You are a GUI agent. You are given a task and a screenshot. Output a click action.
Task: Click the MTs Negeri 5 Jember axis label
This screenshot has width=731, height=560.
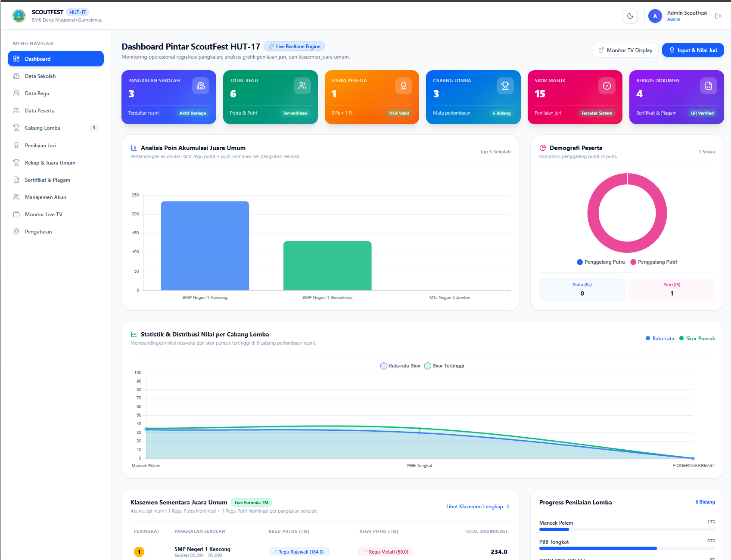[450, 298]
